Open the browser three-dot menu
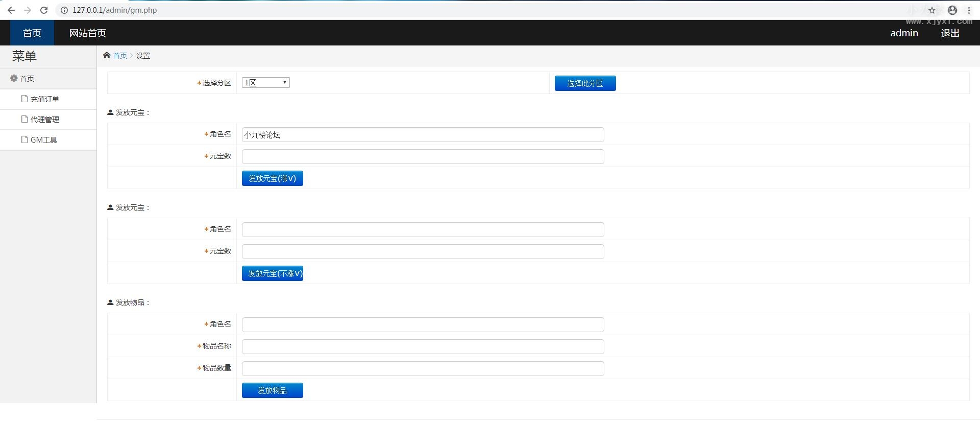The width and height of the screenshot is (980, 444). (969, 10)
